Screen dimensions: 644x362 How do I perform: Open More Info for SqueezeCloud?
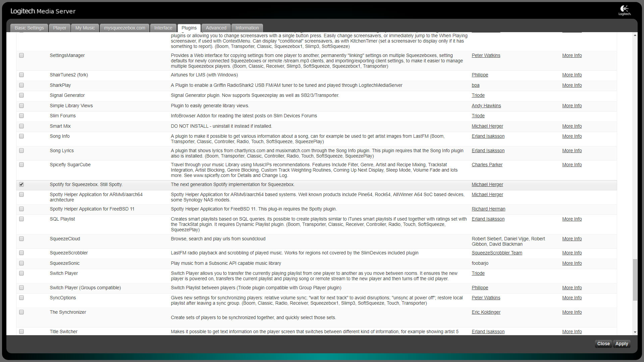[x=572, y=239]
